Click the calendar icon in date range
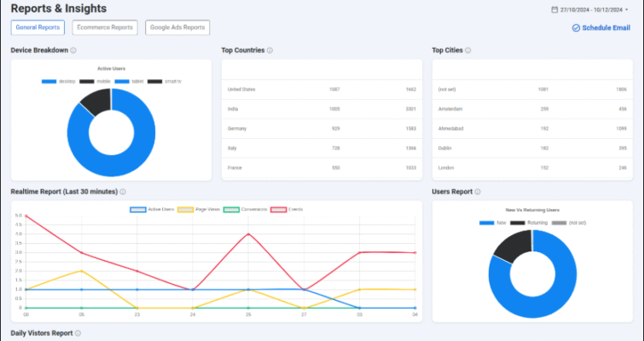Screen dimensions: 644x341 pyautogui.click(x=554, y=9)
